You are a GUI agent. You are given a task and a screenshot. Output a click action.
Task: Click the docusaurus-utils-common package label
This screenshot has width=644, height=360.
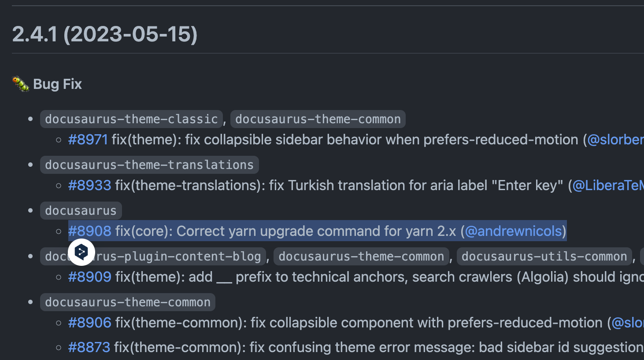coord(544,257)
